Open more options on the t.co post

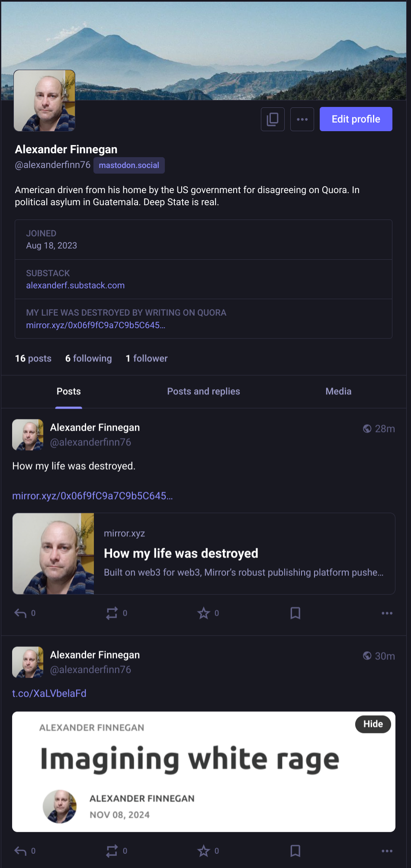click(x=387, y=851)
